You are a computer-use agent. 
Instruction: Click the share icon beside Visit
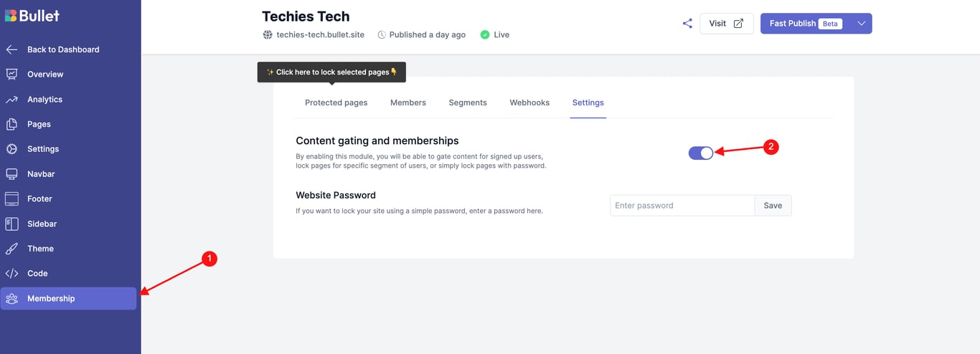pyautogui.click(x=687, y=24)
